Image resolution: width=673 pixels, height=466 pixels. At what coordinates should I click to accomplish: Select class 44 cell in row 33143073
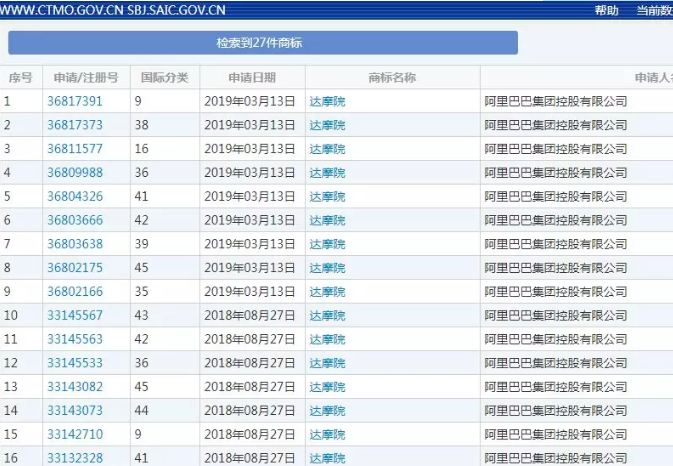click(165, 411)
